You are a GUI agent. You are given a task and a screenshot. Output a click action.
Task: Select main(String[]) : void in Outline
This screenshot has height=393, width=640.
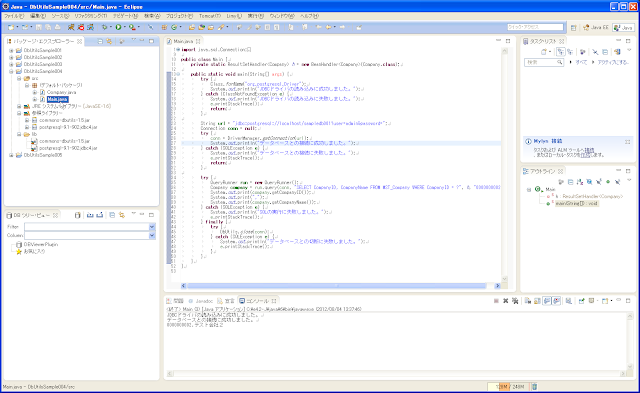tap(576, 203)
